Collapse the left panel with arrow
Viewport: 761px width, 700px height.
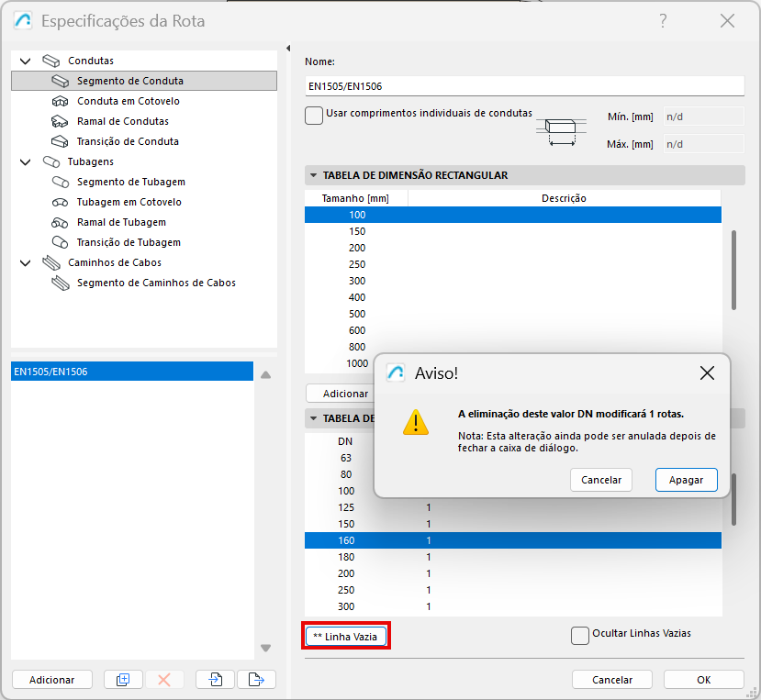(x=288, y=48)
